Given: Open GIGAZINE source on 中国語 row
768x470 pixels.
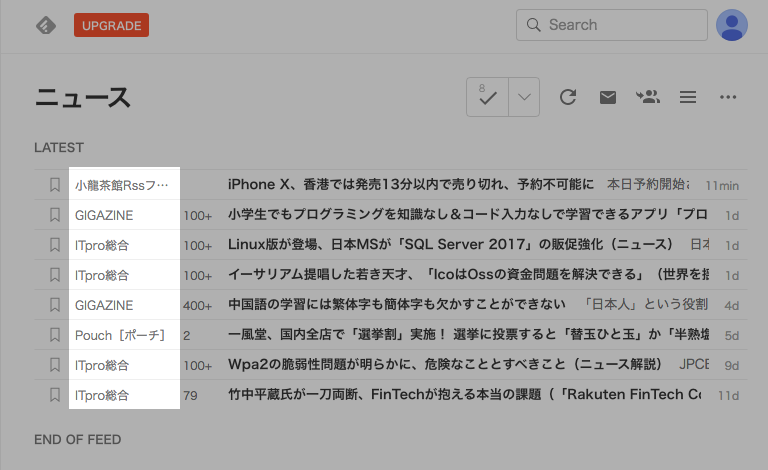Looking at the screenshot, I should (x=104, y=306).
